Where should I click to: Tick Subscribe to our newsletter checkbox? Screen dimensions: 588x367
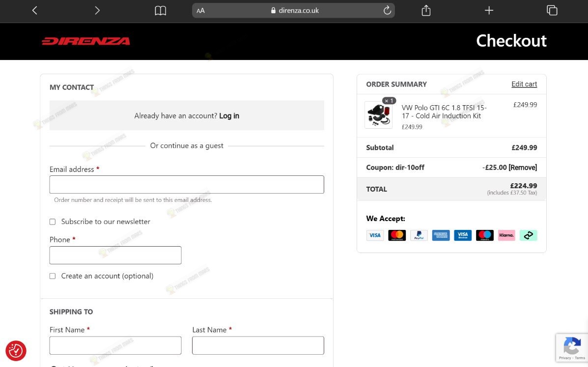(53, 222)
